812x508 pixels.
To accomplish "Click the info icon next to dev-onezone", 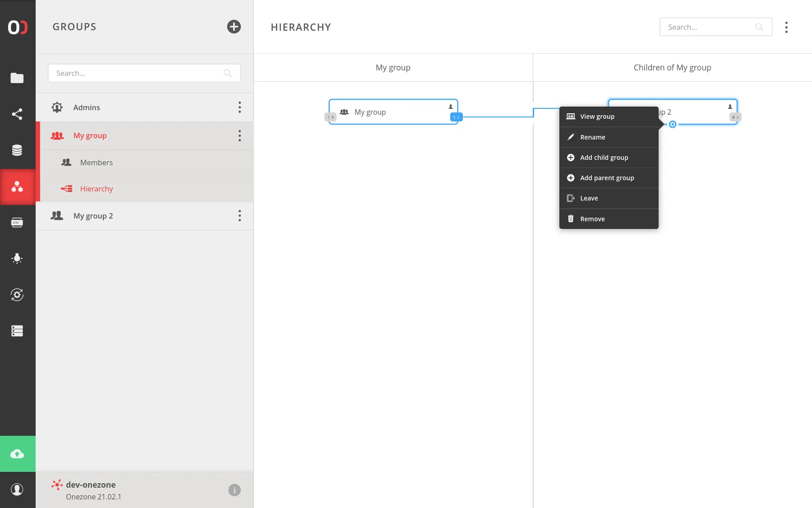I will 234,489.
